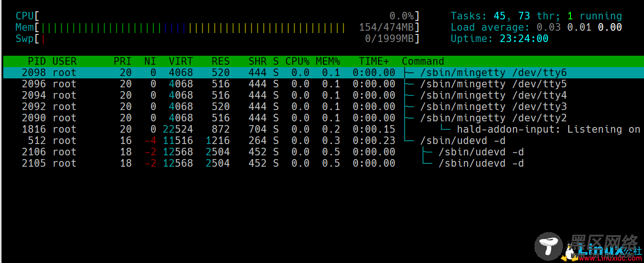Click the PID column header

pyautogui.click(x=37, y=61)
